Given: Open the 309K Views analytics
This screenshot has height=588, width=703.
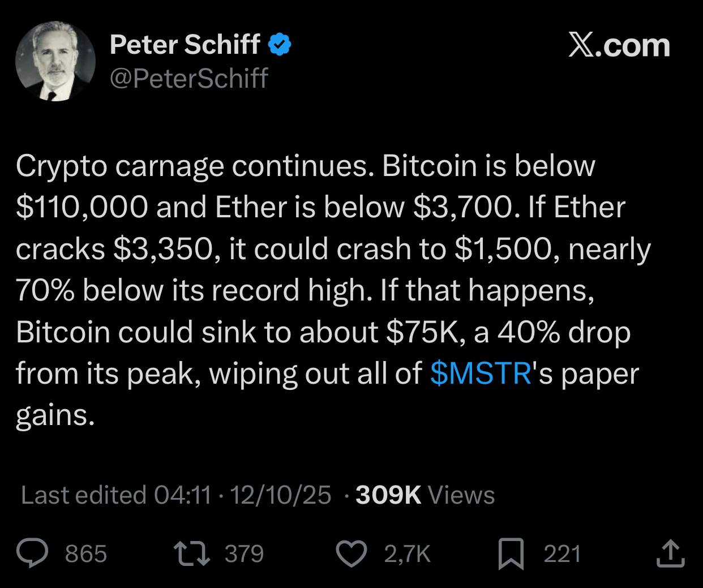Looking at the screenshot, I should click(425, 495).
